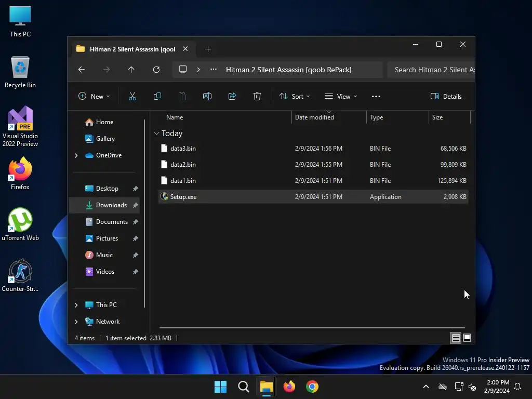Open Windows Start menu on taskbar
The image size is (532, 399).
click(220, 387)
